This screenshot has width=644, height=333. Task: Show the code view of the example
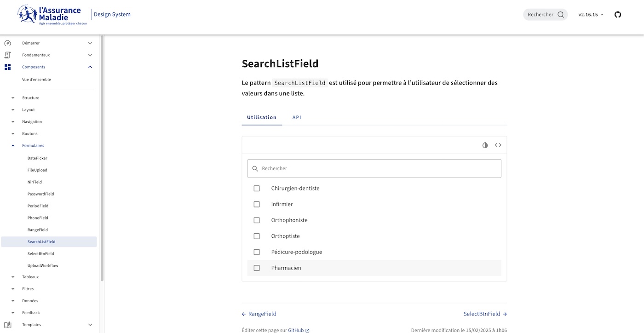pyautogui.click(x=498, y=145)
